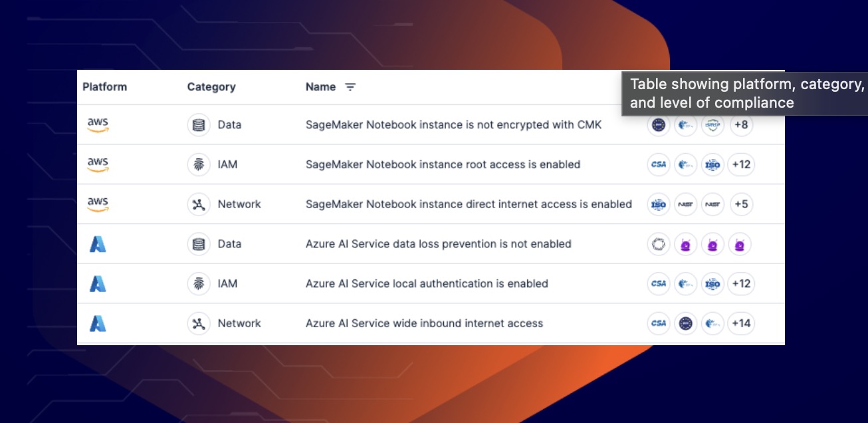Screen dimensions: 868x423
Task: Click the Platform column header
Action: 104,87
